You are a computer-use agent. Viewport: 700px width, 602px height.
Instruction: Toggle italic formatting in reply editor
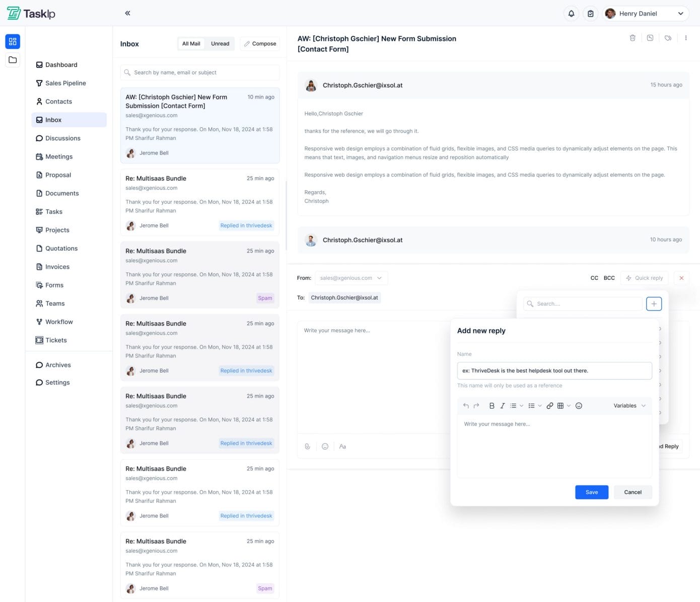click(x=502, y=406)
